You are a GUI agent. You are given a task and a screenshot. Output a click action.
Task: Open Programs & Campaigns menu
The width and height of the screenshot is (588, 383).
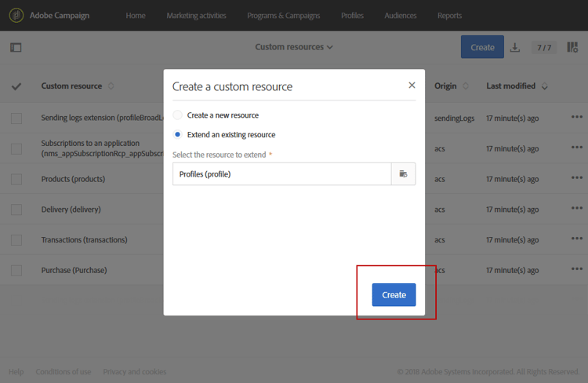[x=283, y=16]
